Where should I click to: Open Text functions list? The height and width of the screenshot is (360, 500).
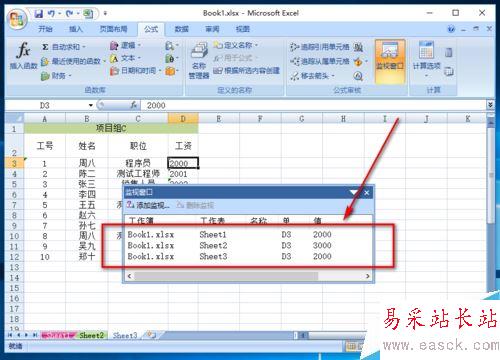tap(125, 58)
